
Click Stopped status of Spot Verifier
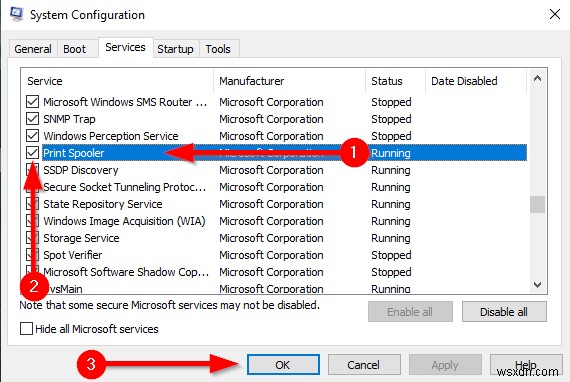(392, 255)
